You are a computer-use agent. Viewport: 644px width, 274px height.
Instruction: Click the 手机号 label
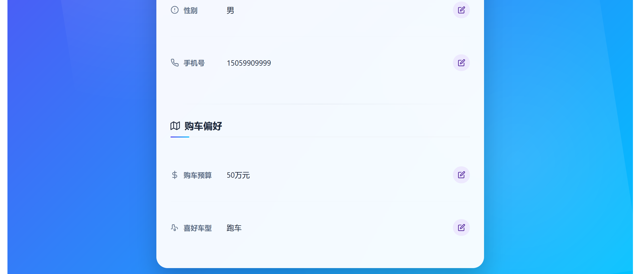[194, 63]
